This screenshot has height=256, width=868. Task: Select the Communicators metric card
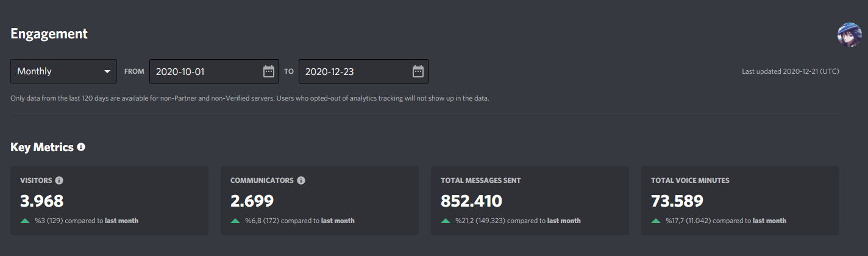[319, 201]
